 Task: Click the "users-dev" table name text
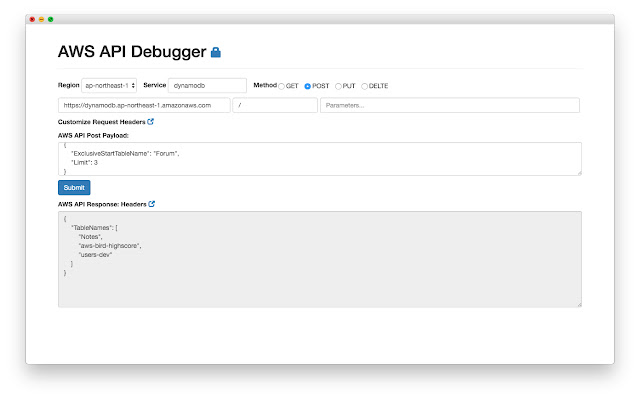point(95,255)
